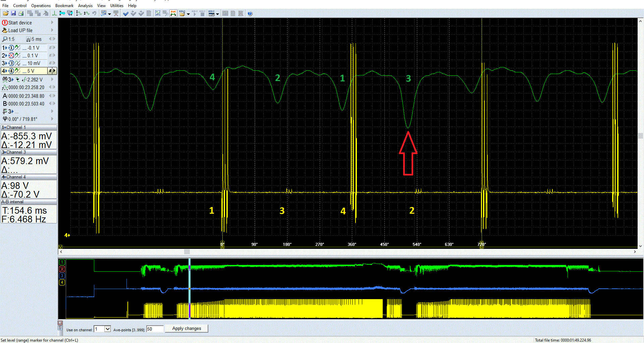Click the 0° timeline marker A
The width and height of the screenshot is (644, 343).
point(222,244)
